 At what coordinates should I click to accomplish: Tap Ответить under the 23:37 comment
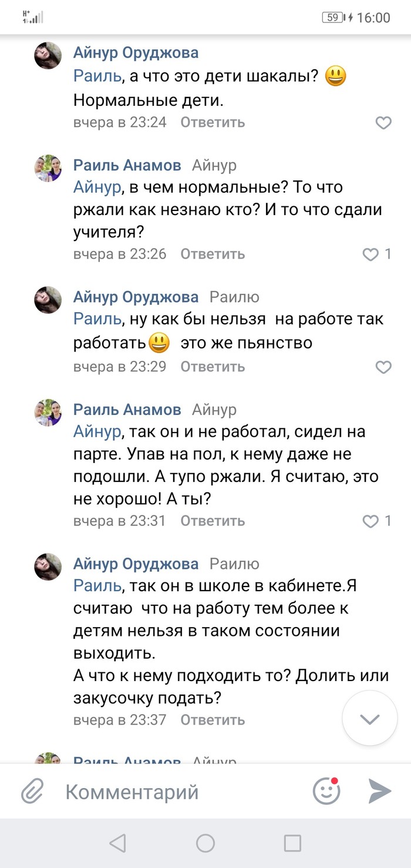(212, 720)
